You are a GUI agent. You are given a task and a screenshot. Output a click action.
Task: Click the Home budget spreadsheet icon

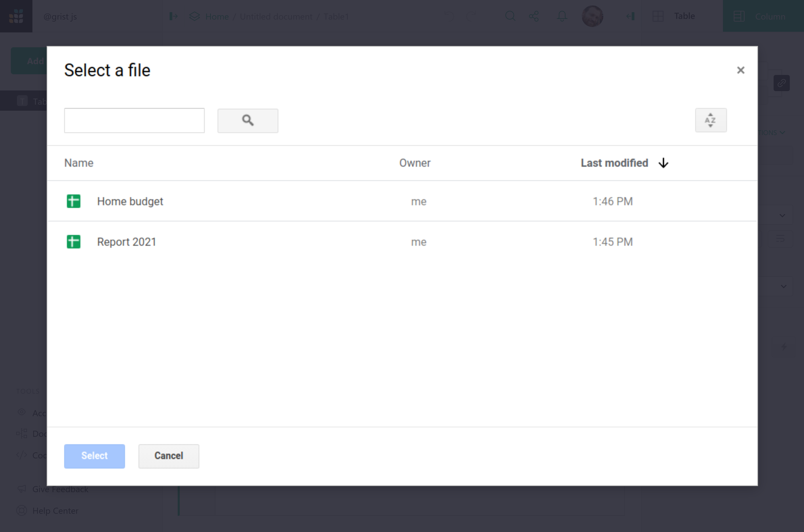pos(73,201)
